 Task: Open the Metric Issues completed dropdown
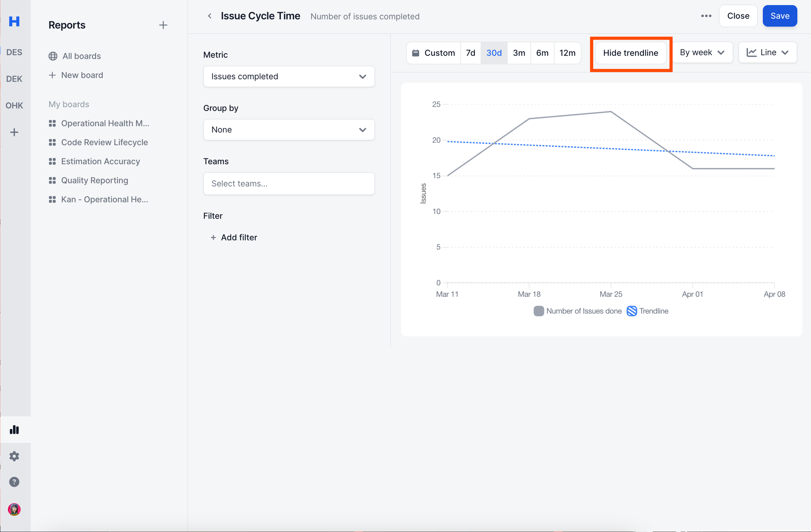click(289, 76)
